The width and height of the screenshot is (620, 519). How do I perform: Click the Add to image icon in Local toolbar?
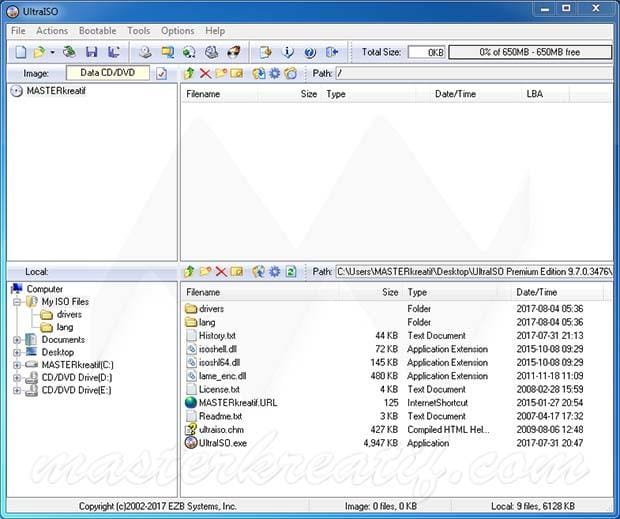click(x=259, y=272)
